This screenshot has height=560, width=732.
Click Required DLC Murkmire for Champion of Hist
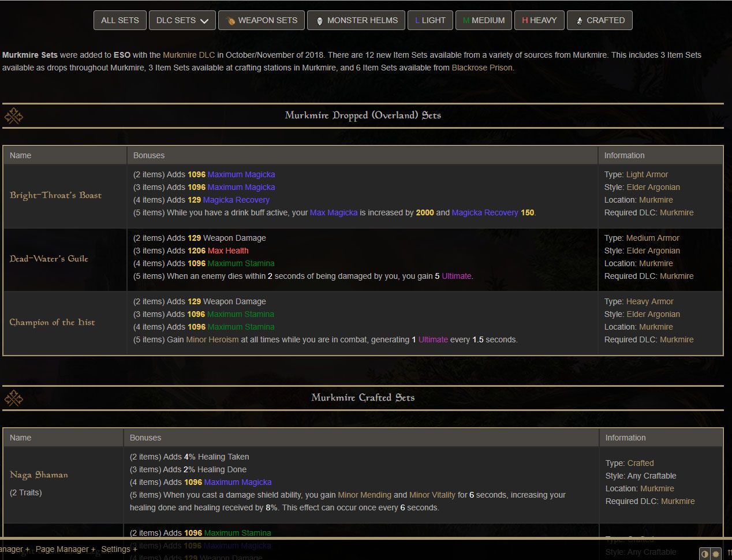click(677, 339)
